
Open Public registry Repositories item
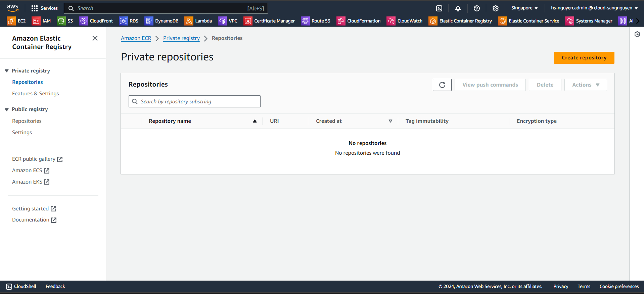(x=27, y=121)
